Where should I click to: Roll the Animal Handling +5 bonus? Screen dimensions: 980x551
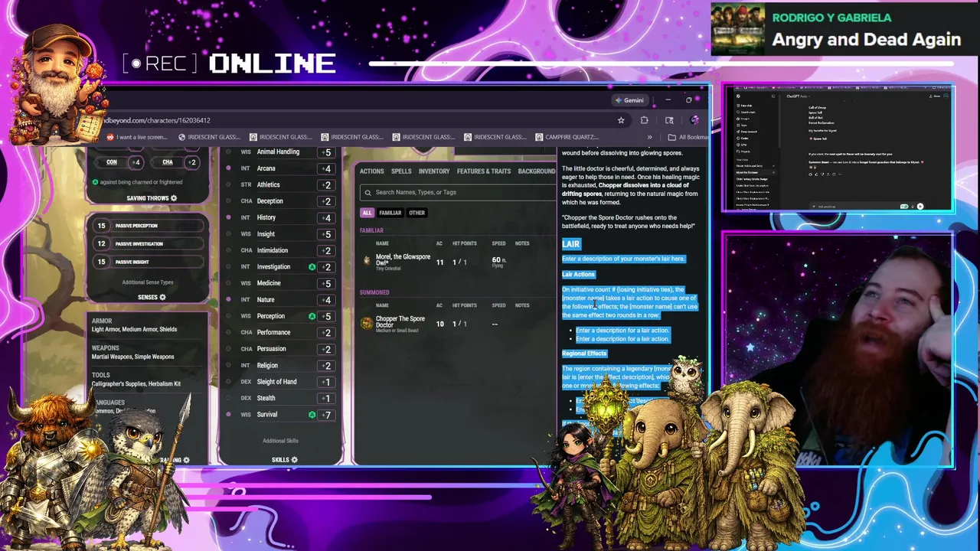tap(327, 152)
